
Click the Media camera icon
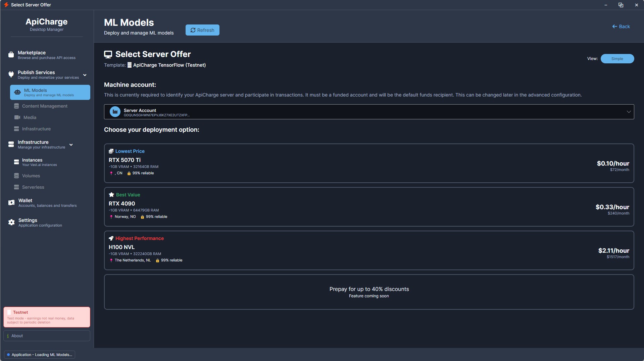coord(17,117)
